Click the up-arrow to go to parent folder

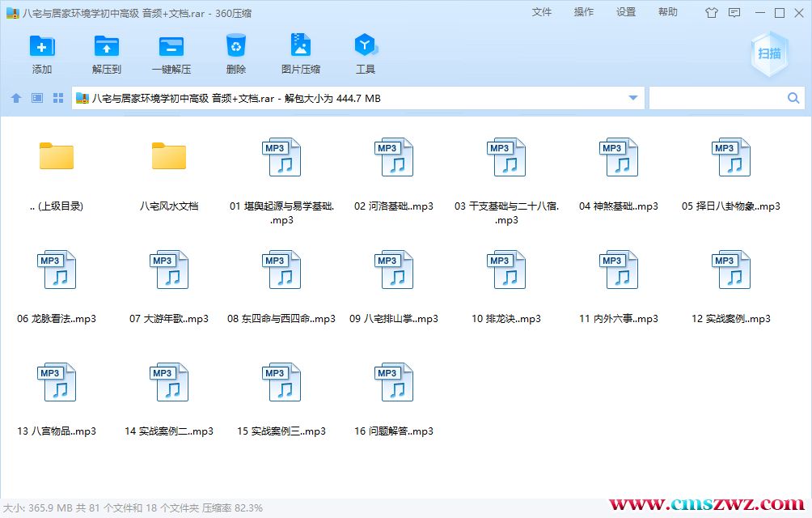click(16, 97)
